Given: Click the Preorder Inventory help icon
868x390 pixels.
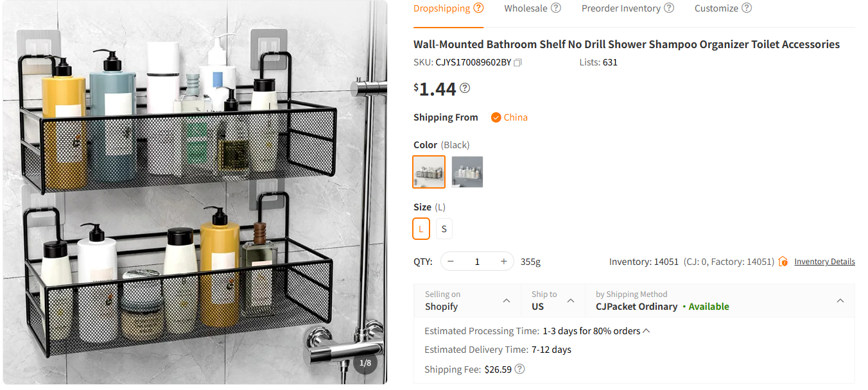Looking at the screenshot, I should (x=670, y=8).
